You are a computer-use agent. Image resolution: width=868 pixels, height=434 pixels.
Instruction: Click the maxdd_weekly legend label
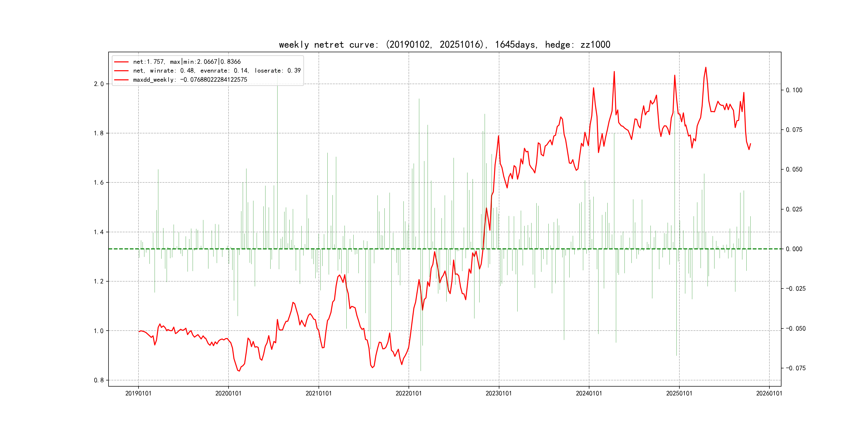pyautogui.click(x=190, y=80)
